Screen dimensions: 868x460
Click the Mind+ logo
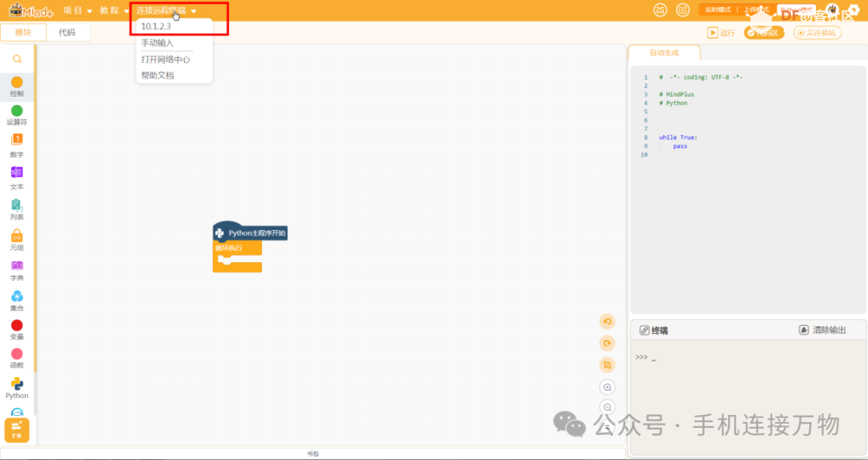click(31, 10)
